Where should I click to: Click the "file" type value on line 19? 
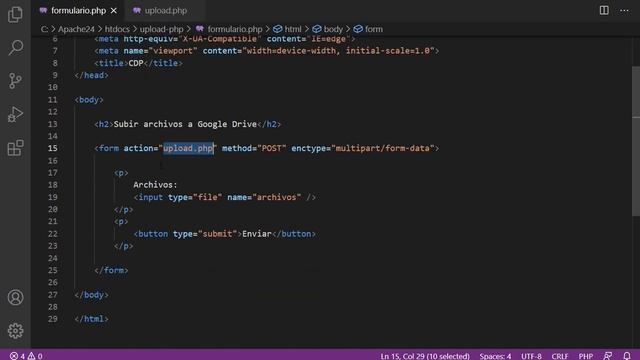(x=207, y=197)
